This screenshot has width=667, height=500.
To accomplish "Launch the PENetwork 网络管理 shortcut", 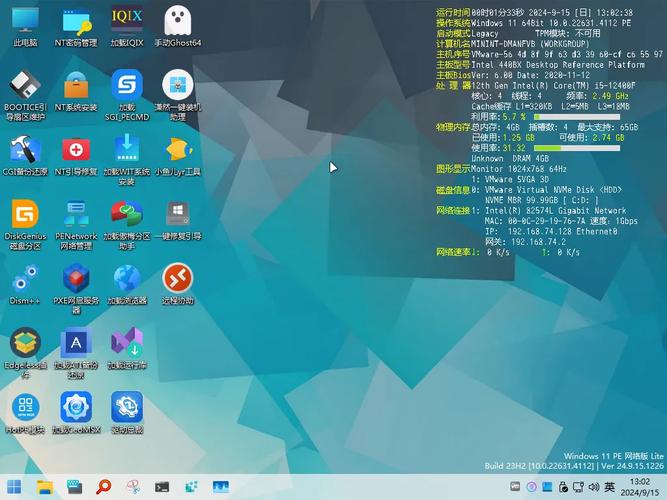I will [76, 215].
